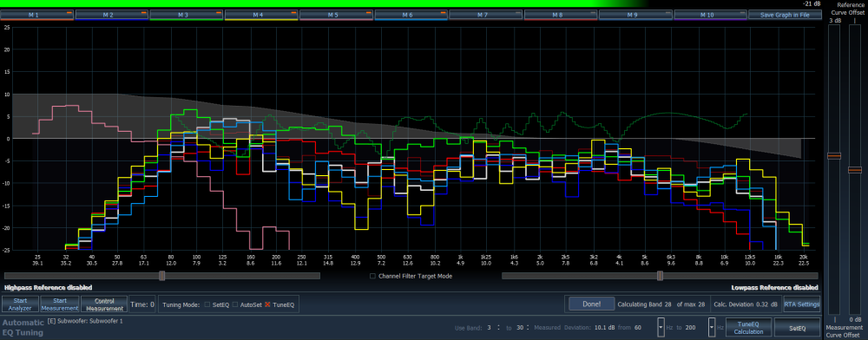This screenshot has height=340, width=868.
Task: Select the M 8 measurement slot
Action: [560, 15]
